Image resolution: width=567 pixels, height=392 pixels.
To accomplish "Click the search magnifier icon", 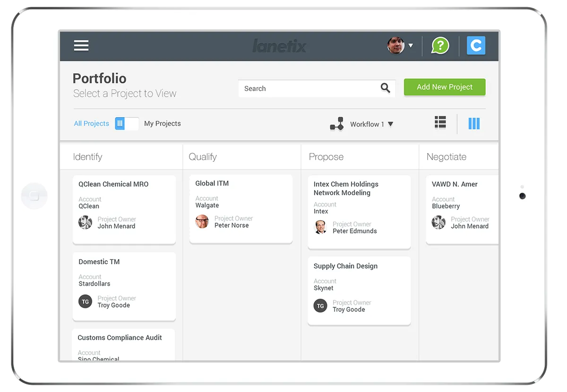I will [x=386, y=88].
